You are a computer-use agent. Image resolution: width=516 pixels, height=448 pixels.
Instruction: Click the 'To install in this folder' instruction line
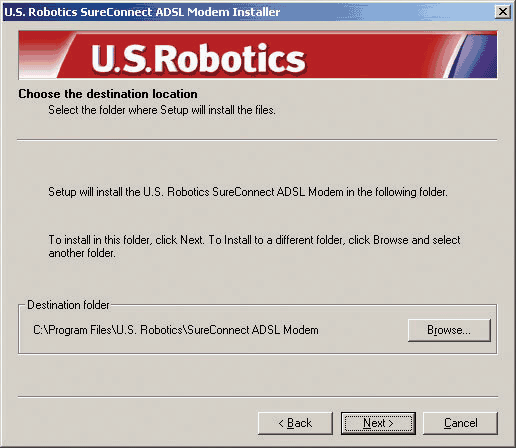[x=254, y=240]
